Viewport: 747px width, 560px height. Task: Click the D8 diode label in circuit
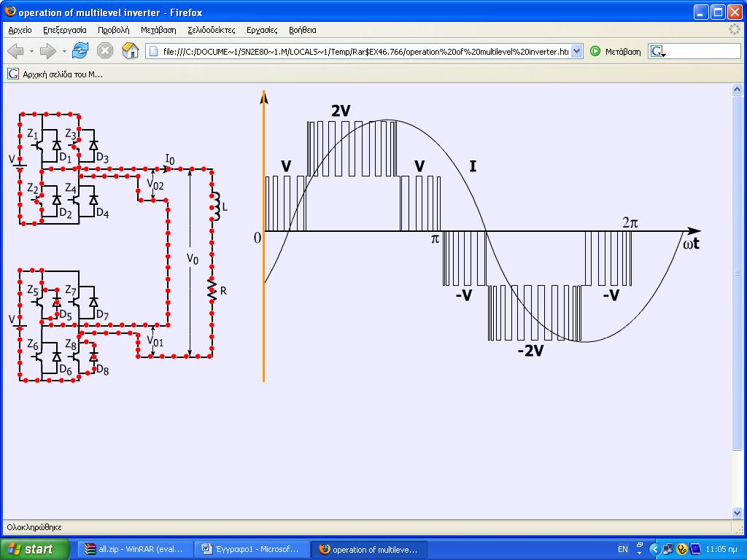[x=102, y=370]
